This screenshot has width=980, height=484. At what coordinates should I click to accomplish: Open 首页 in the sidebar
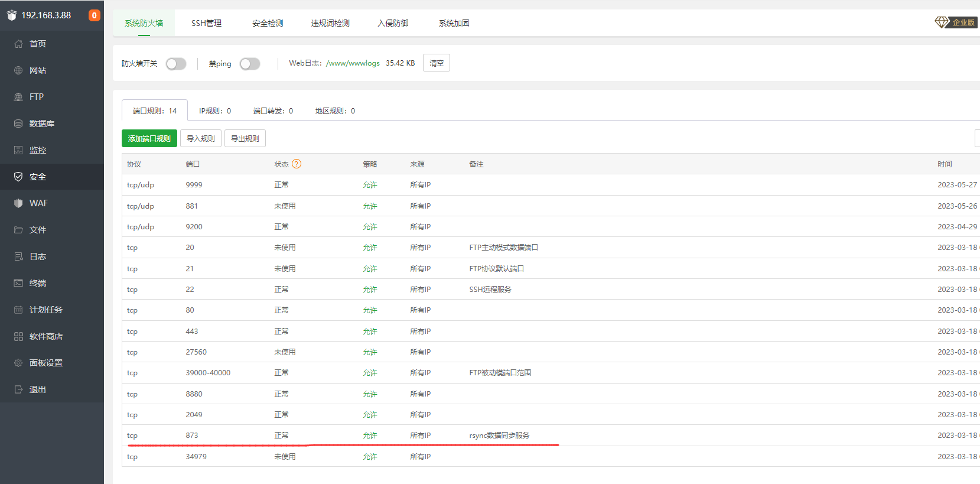click(38, 44)
